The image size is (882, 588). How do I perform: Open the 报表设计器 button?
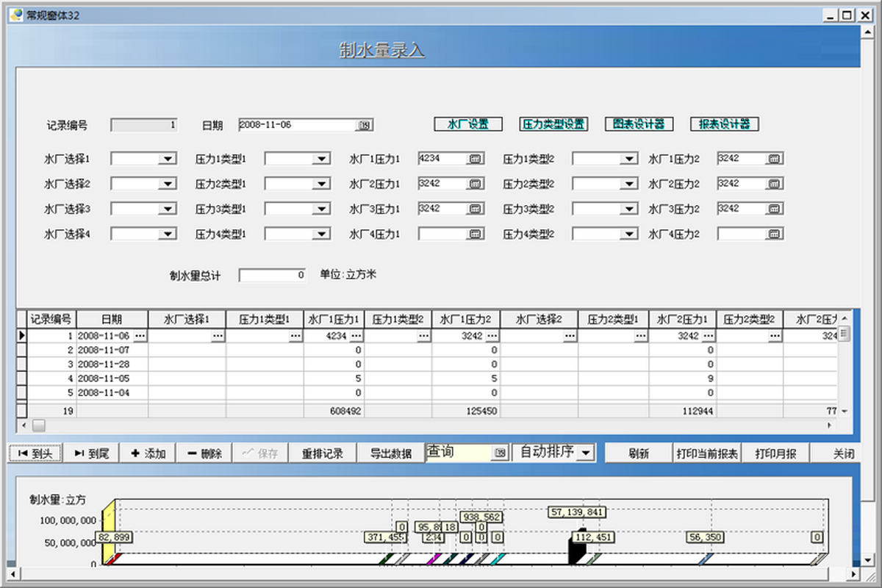pos(724,124)
